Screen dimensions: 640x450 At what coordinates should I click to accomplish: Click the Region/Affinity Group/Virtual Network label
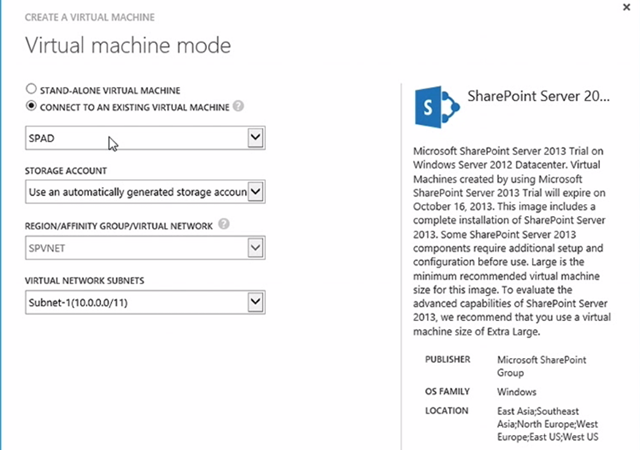119,226
